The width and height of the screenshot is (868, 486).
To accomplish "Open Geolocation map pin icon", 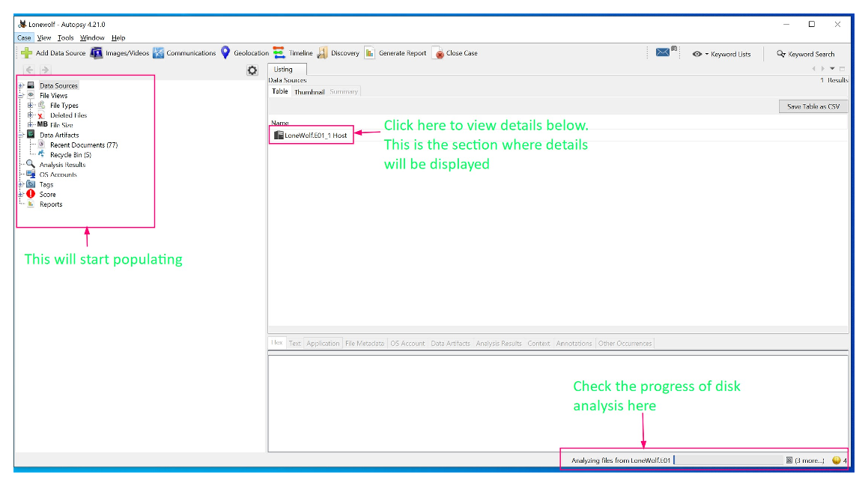I will pyautogui.click(x=225, y=52).
